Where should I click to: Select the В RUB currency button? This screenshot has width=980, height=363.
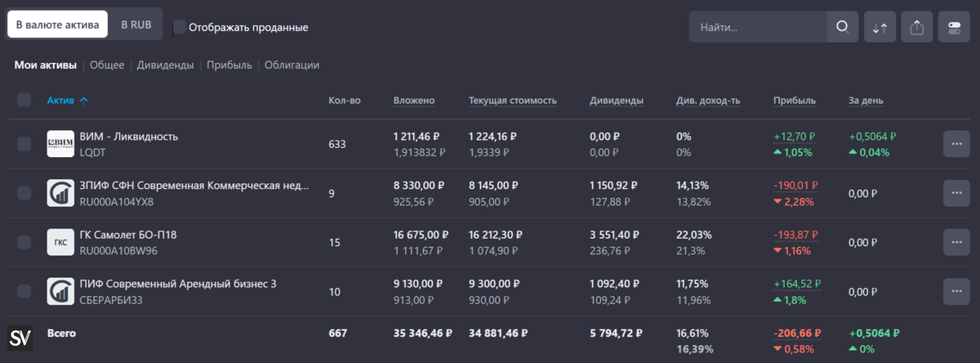pos(136,25)
